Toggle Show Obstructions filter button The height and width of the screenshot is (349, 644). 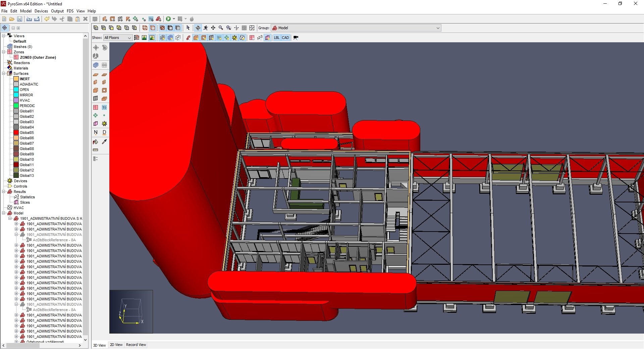pos(196,38)
